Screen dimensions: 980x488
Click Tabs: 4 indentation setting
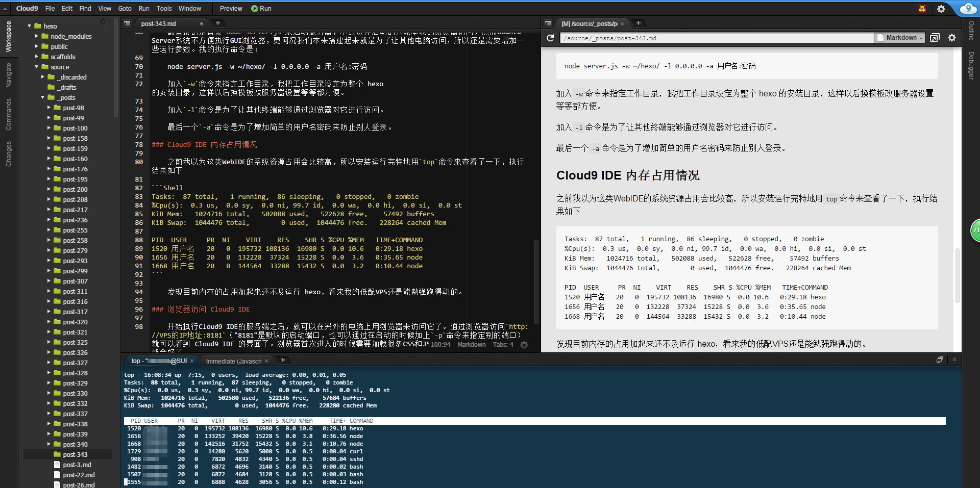[503, 345]
